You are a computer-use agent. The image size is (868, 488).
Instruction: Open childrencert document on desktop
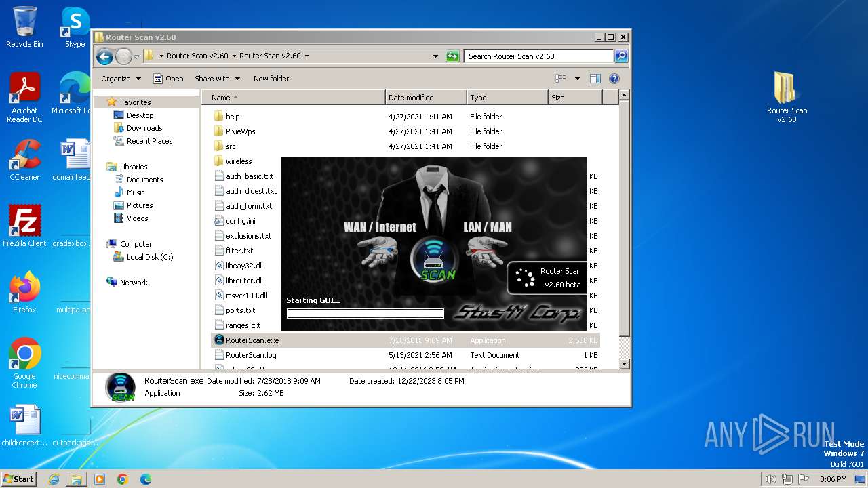pyautogui.click(x=24, y=426)
